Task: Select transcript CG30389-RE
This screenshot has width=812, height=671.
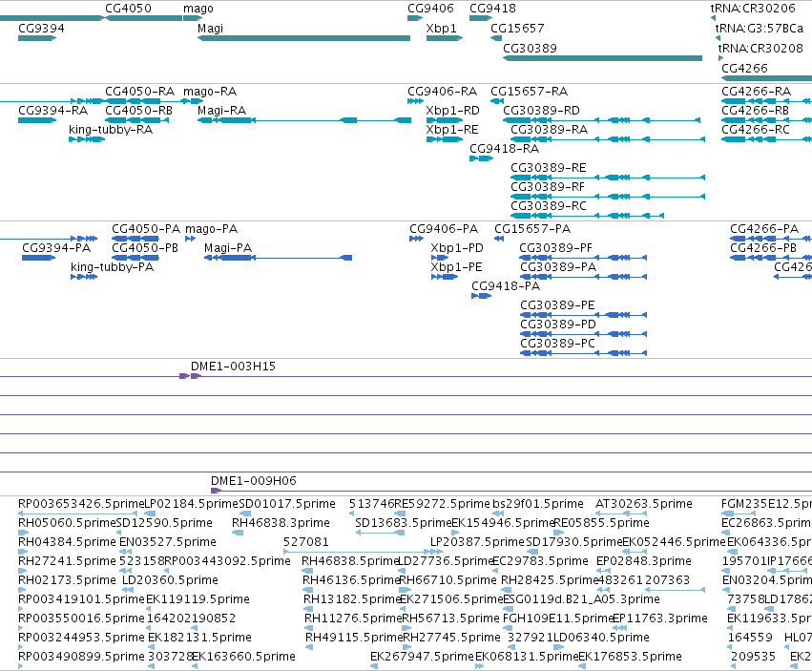Action: [608, 178]
